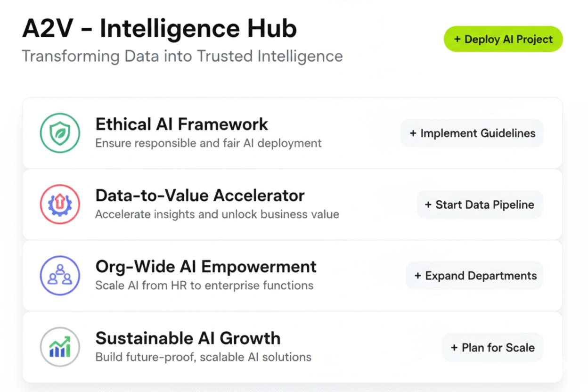
Task: Select the Sustainable AI Growth title
Action: click(x=188, y=338)
